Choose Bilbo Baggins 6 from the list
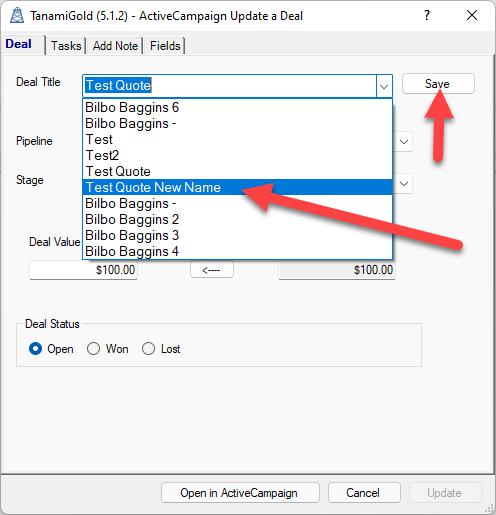The width and height of the screenshot is (496, 515). point(237,107)
